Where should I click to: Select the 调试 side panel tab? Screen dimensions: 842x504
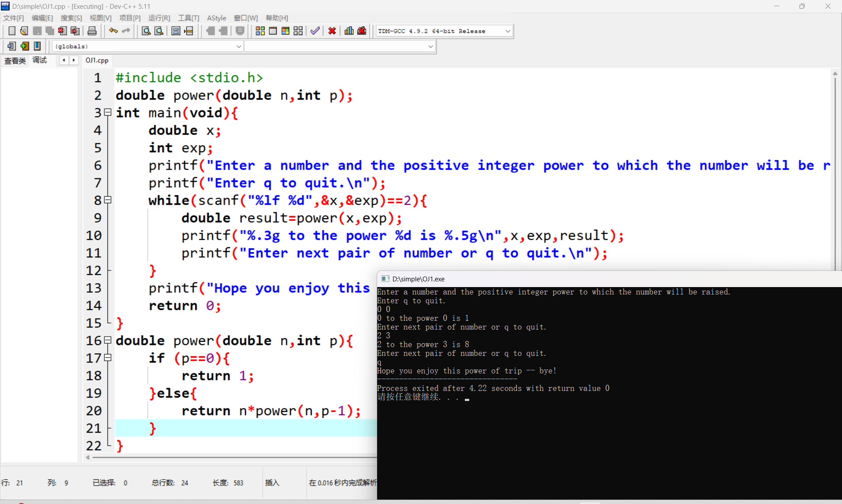pos(39,60)
